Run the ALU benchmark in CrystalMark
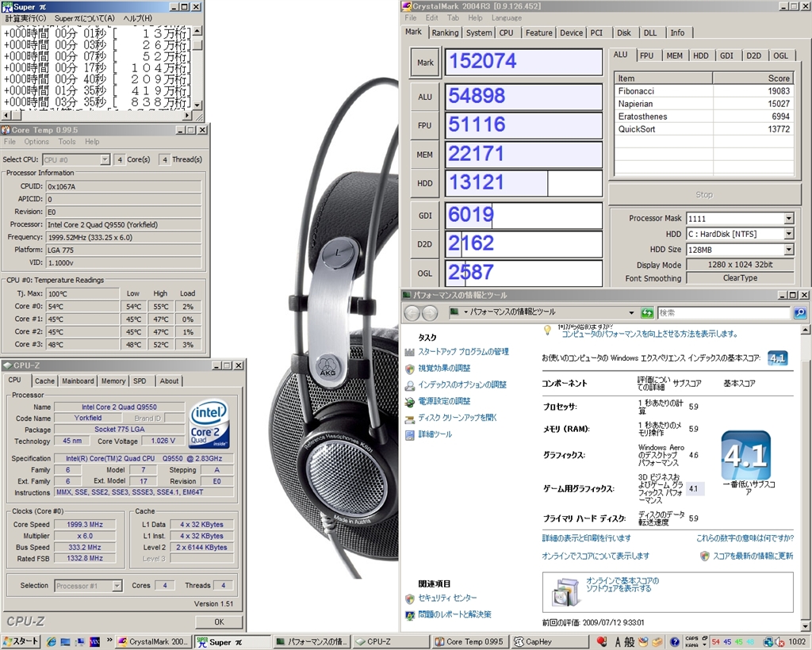Image resolution: width=812 pixels, height=650 pixels. pyautogui.click(x=425, y=97)
